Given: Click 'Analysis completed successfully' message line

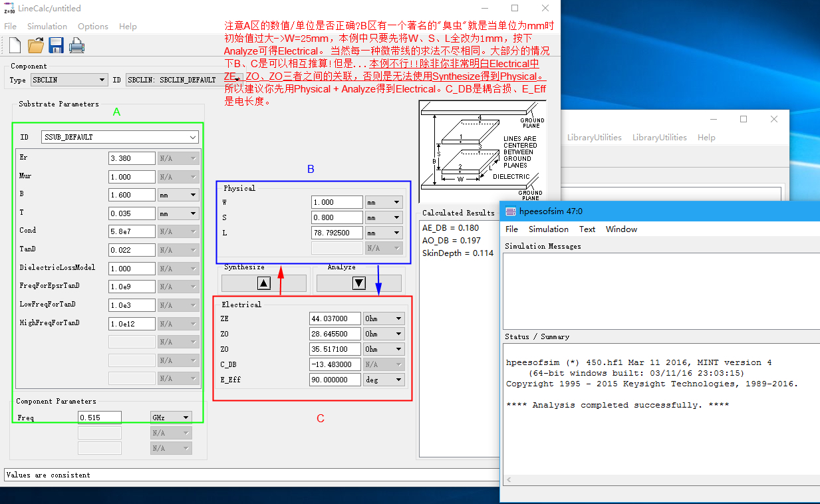Looking at the screenshot, I should (618, 405).
